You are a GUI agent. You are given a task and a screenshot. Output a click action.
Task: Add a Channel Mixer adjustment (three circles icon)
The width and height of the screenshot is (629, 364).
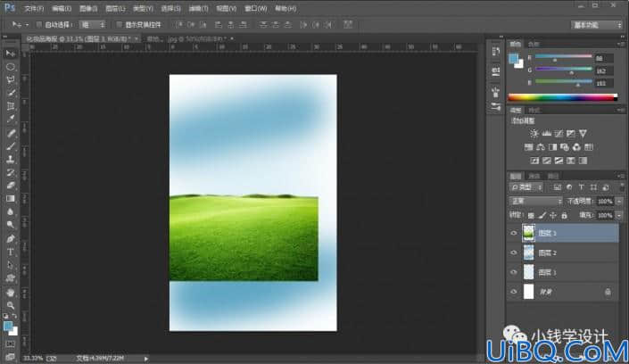point(576,147)
